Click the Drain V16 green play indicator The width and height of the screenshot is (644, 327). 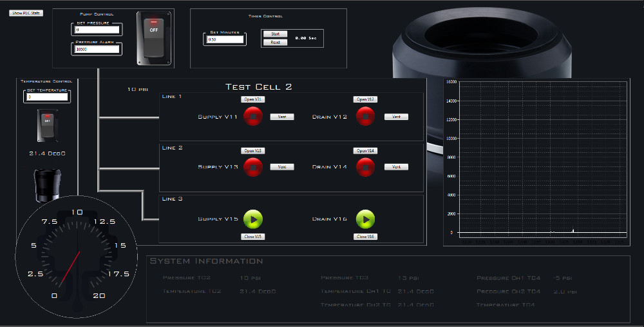coord(366,219)
